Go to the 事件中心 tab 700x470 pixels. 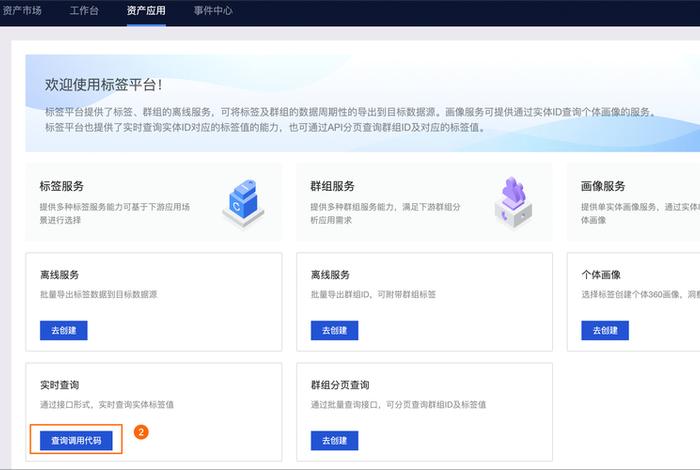(x=212, y=11)
